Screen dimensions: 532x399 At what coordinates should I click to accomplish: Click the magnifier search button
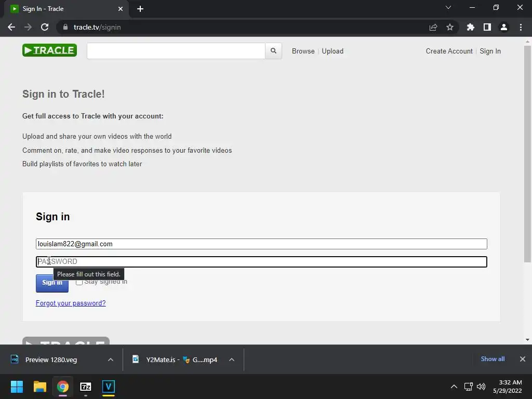[273, 51]
